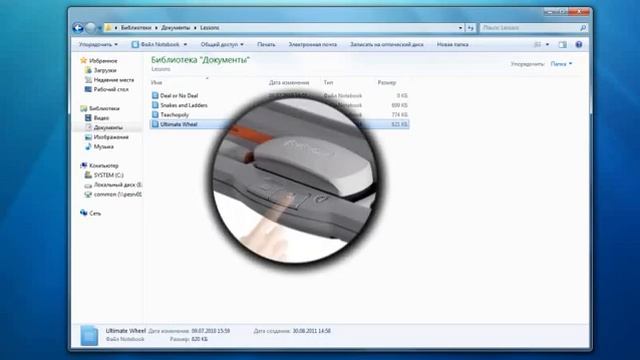Open the Общий доступ dropdown menu

coord(222,44)
